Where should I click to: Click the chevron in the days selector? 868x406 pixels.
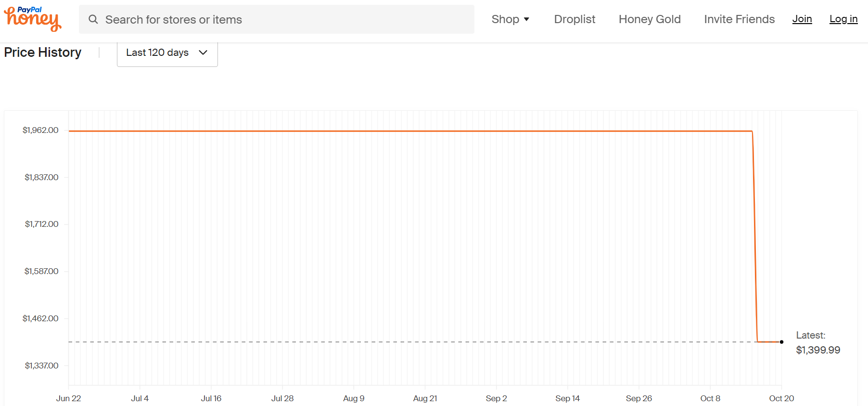tap(203, 52)
